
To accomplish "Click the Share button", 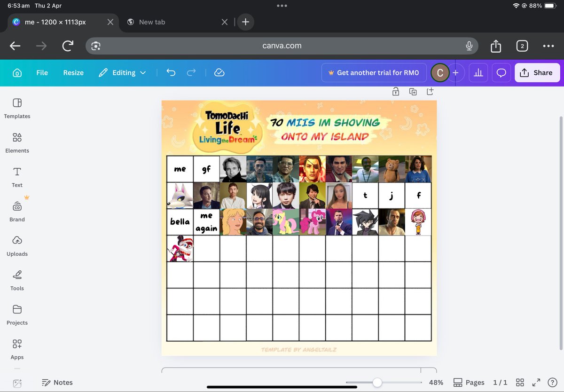I will 537,73.
